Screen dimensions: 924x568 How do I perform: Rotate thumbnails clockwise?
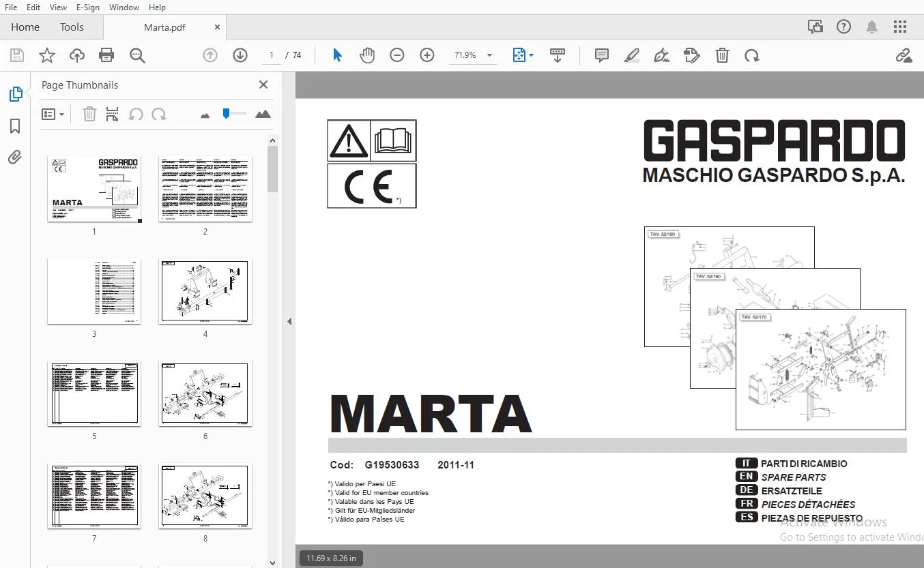[159, 114]
